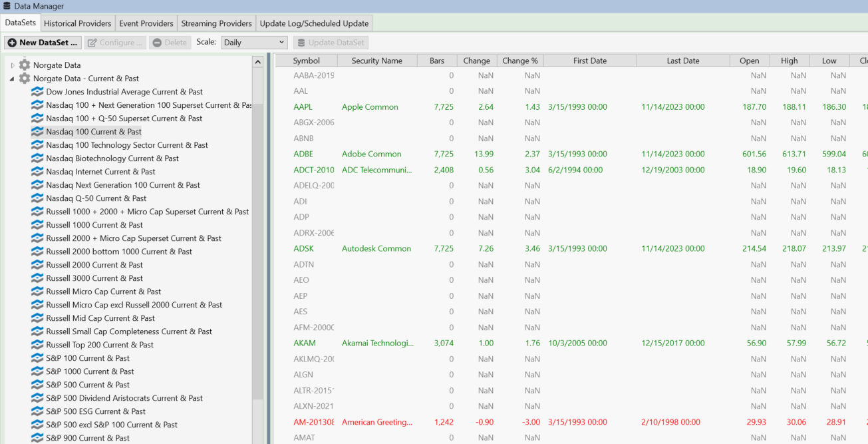Click the New DataSet button
The image size is (868, 444).
pyautogui.click(x=43, y=43)
